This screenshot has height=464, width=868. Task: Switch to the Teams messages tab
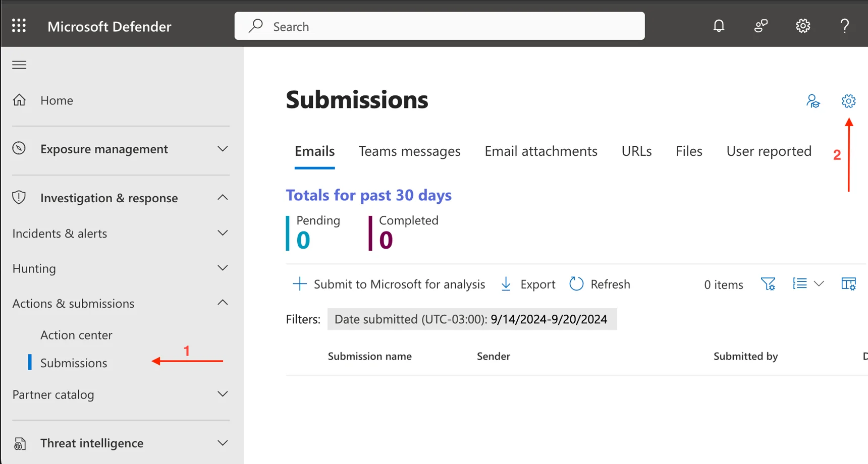[409, 151]
